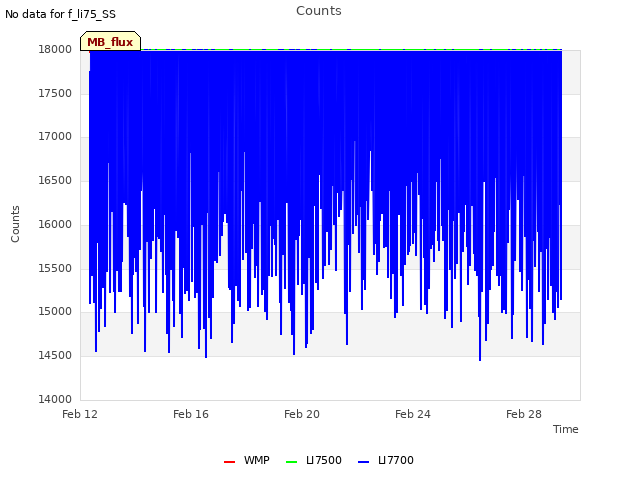The image size is (640, 480).
Task: Click the 16000 y-axis tick label
Action: 55,224
